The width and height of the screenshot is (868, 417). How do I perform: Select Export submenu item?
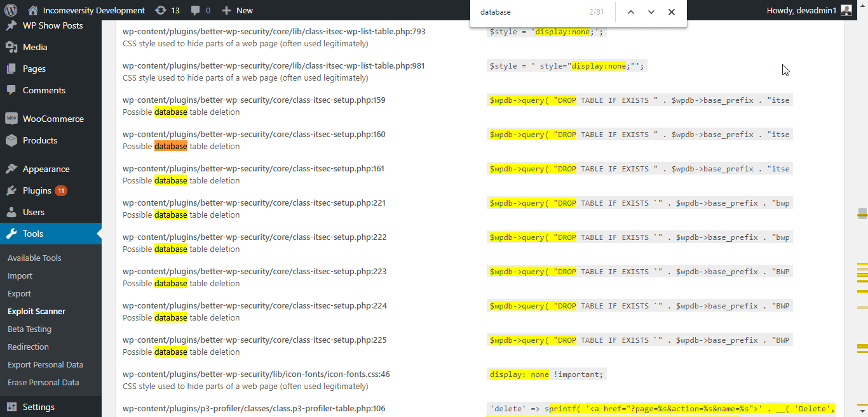pos(19,293)
